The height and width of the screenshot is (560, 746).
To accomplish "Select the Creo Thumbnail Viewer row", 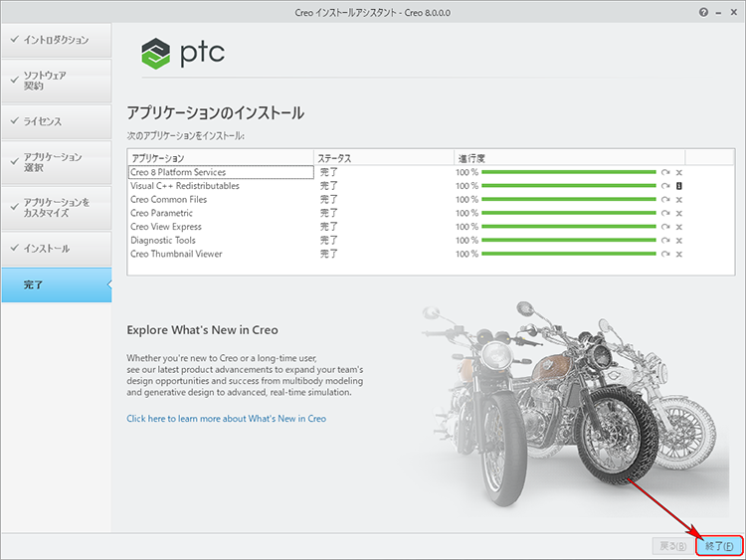I will pos(431,254).
